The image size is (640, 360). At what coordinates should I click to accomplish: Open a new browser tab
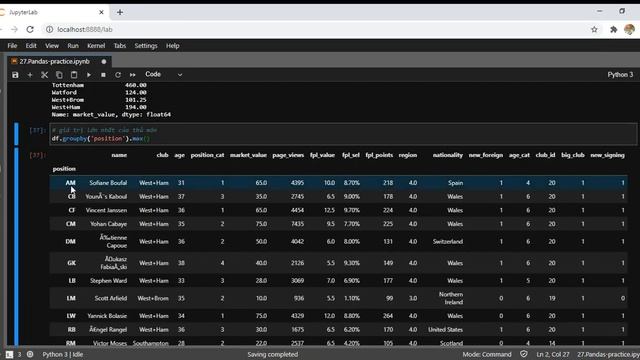[120, 13]
